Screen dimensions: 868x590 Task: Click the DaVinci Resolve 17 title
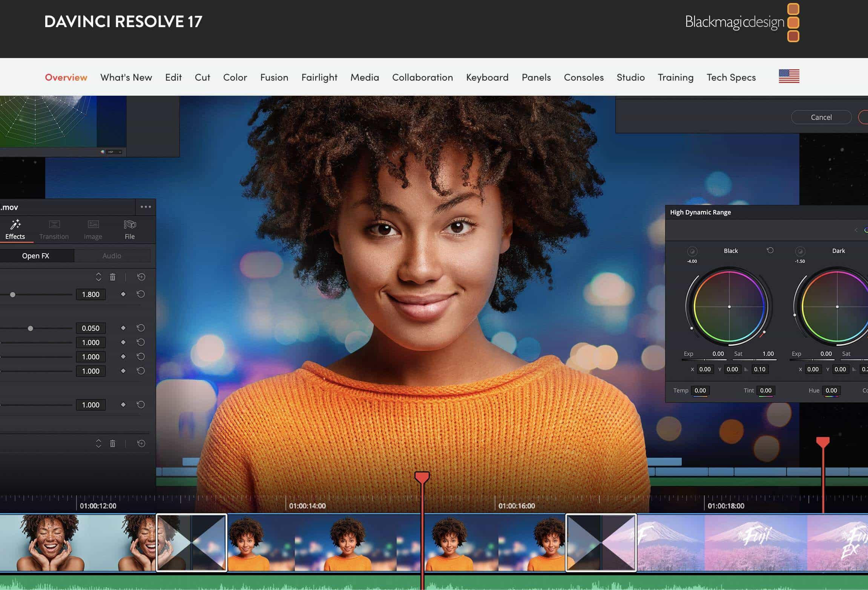pos(123,21)
